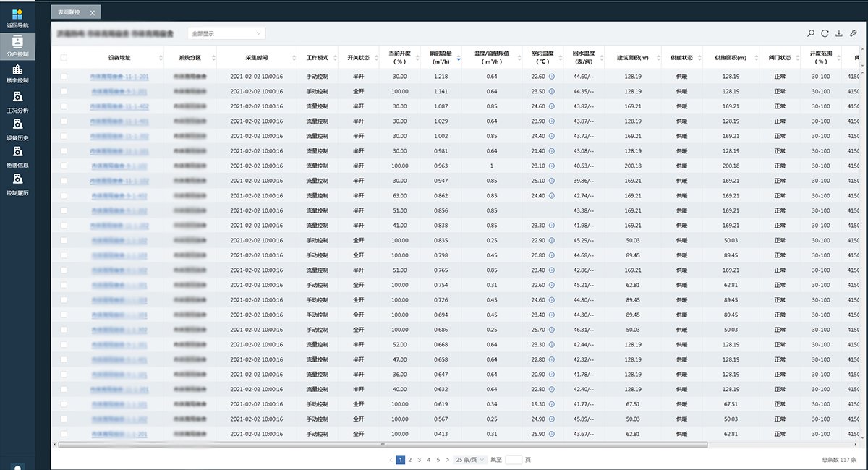Click the 跳至 page number input field
Screen dimensions: 868x470
(514, 459)
